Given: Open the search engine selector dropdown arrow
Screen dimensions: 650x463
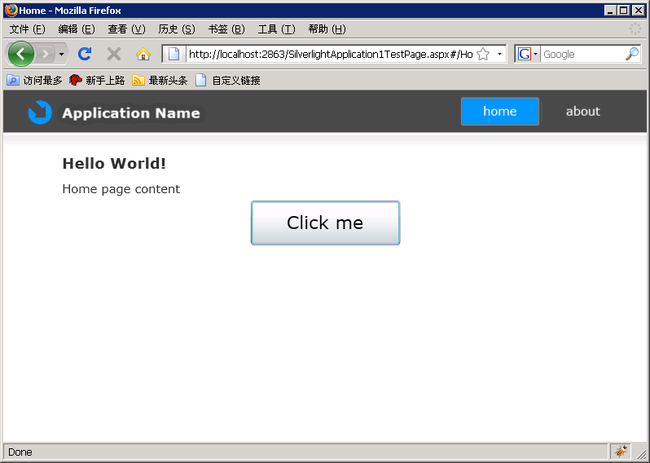Looking at the screenshot, I should 536,54.
